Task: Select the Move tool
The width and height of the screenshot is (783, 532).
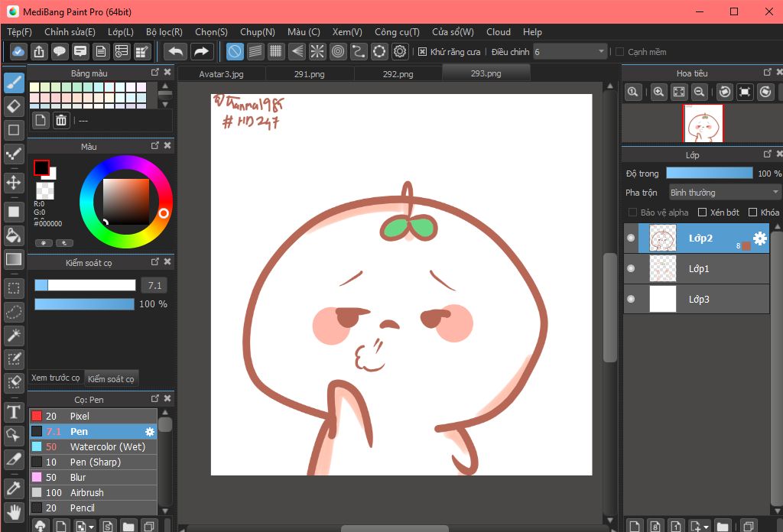Action: click(x=14, y=183)
